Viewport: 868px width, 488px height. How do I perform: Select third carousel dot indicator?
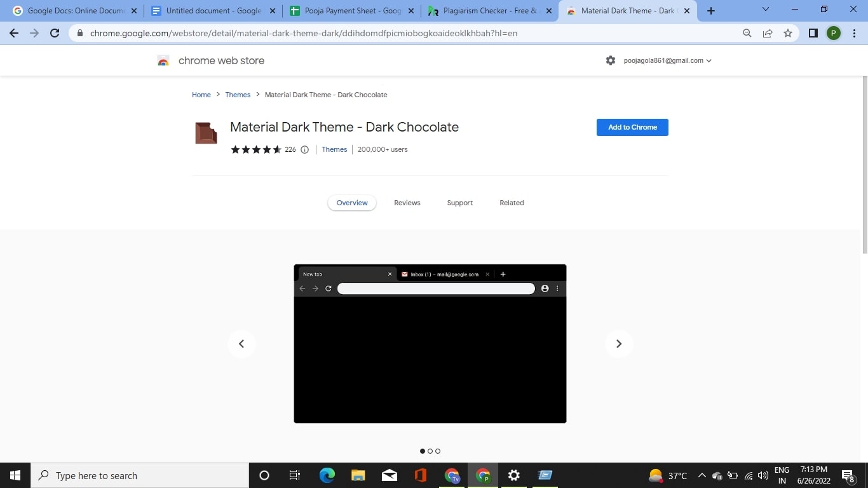coord(438,451)
